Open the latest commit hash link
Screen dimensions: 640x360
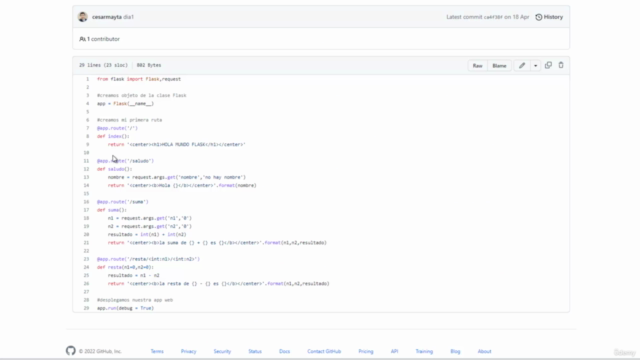click(x=493, y=17)
